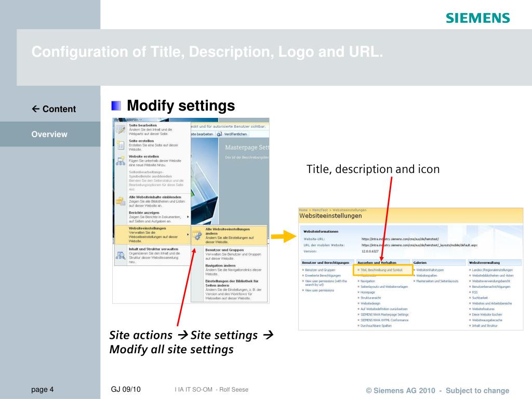Open Websitebibliotheken und -listen link
Screen dimensions: 532x399
tap(493, 275)
